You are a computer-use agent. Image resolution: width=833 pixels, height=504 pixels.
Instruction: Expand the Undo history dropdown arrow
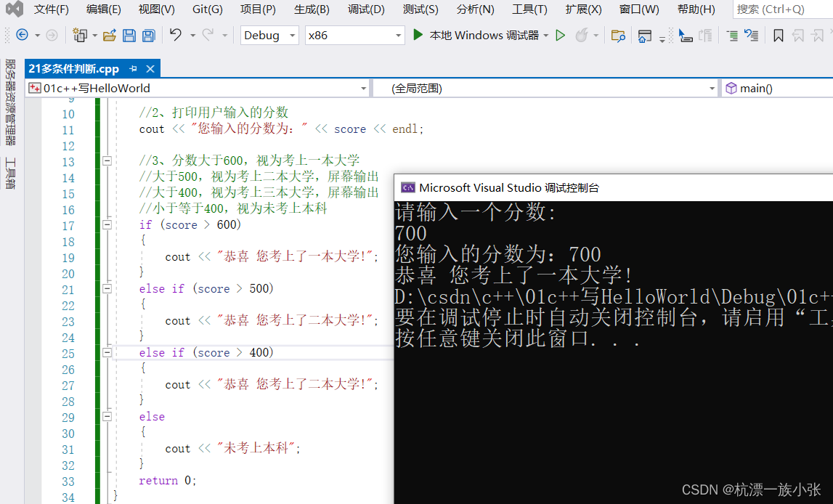(192, 36)
